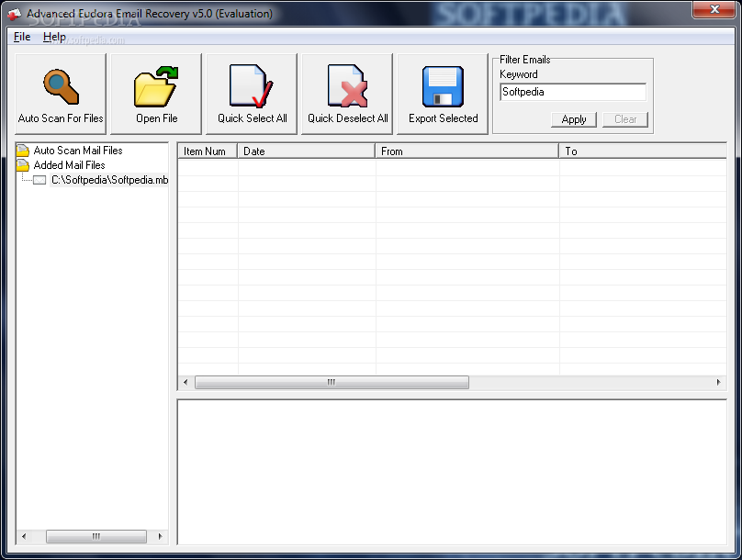Click Quick Deselect All toolbar button
The image size is (742, 560).
tap(347, 94)
